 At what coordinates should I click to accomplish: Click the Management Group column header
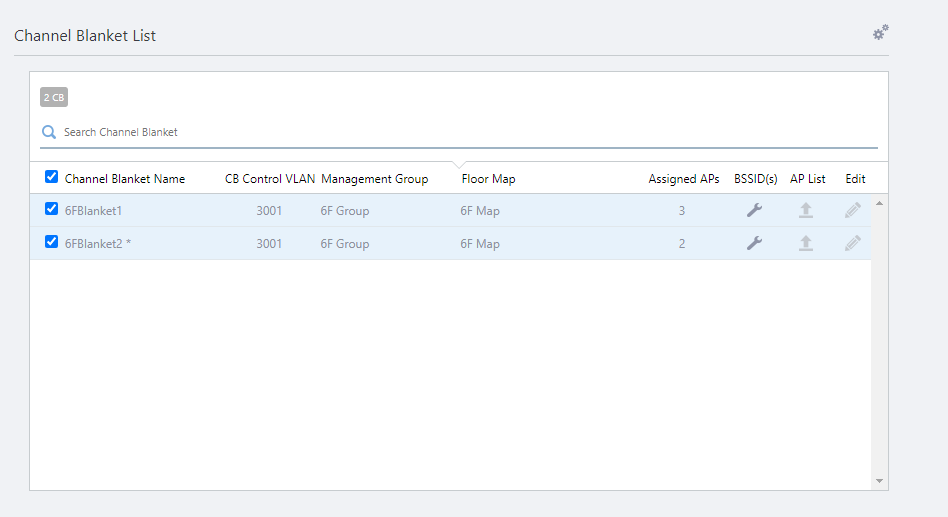click(374, 179)
